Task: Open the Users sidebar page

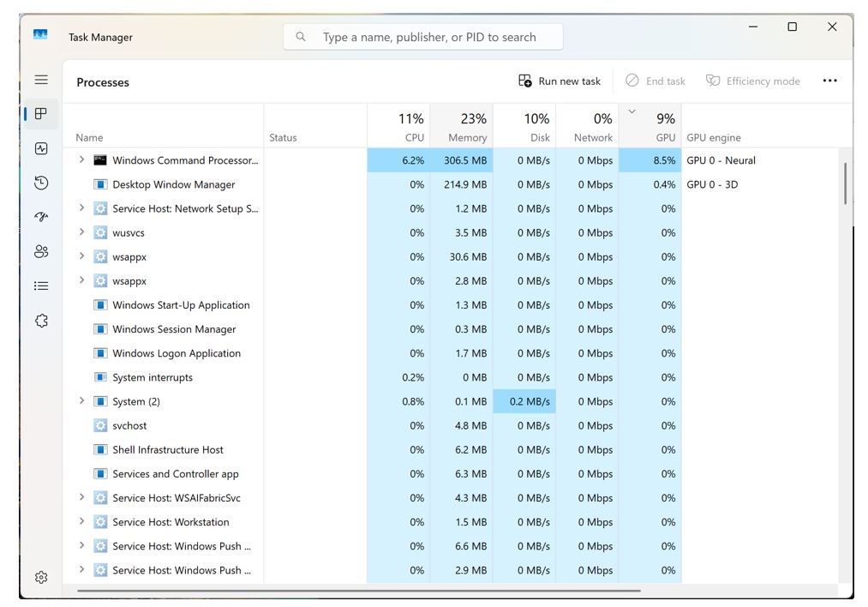Action: click(41, 251)
